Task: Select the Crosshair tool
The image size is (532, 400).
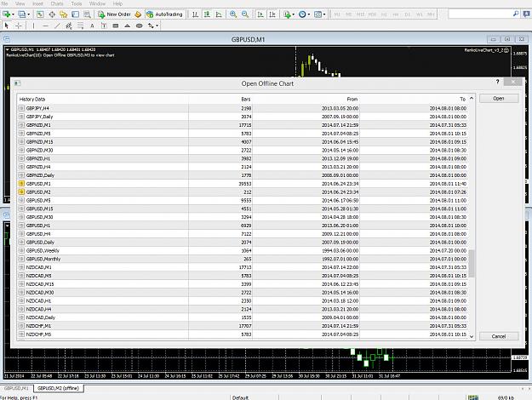Action: click(x=19, y=26)
